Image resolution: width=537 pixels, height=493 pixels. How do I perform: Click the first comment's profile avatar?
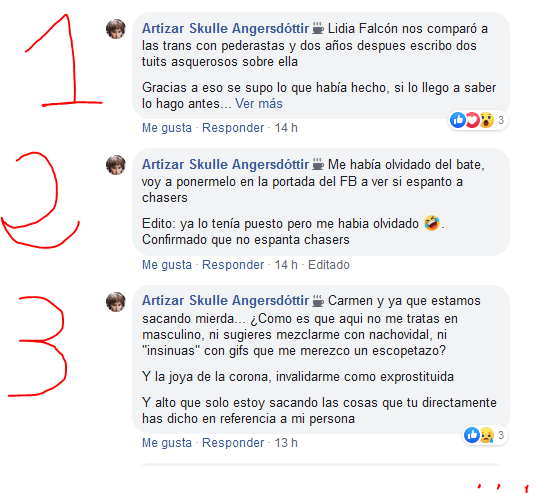[116, 29]
